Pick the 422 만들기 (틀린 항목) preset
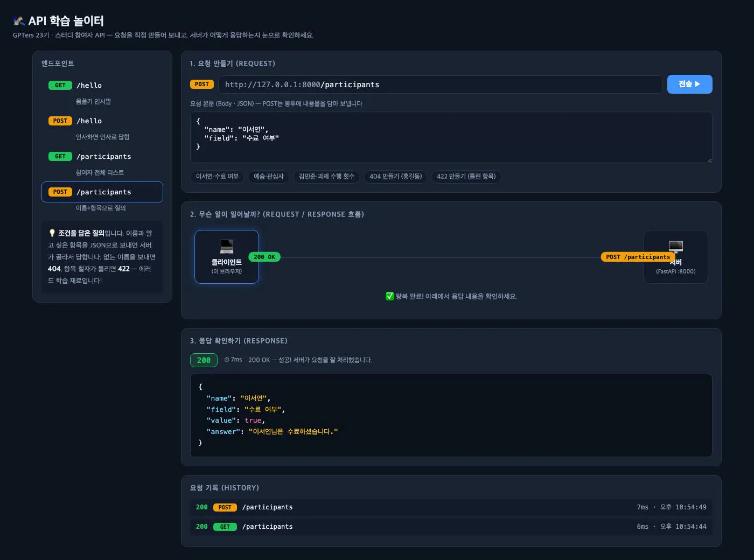Viewport: 754px width, 560px height. pos(466,177)
